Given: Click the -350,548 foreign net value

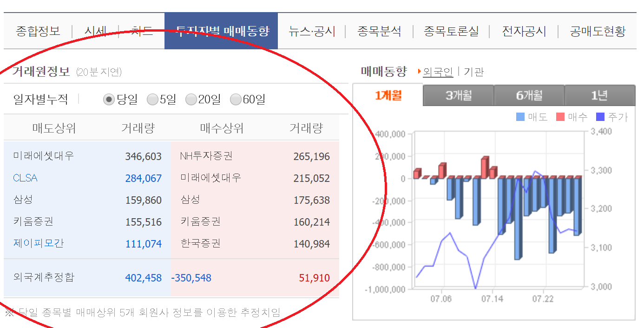Looking at the screenshot, I should coord(191,278).
